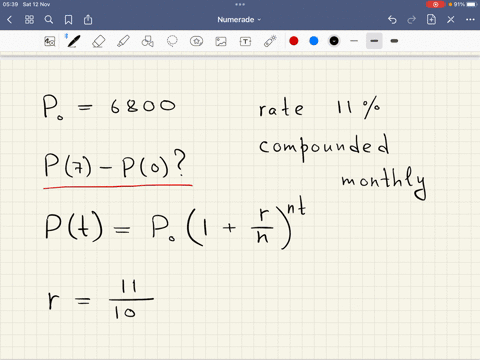Screen dimensions: 480x360
Task: Choose the blue pen color
Action: [314, 41]
